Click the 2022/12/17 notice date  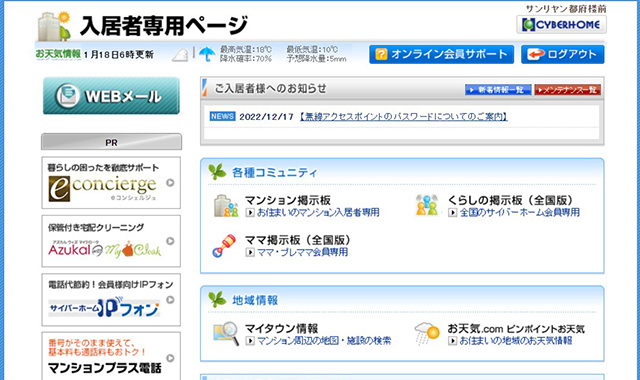click(267, 117)
